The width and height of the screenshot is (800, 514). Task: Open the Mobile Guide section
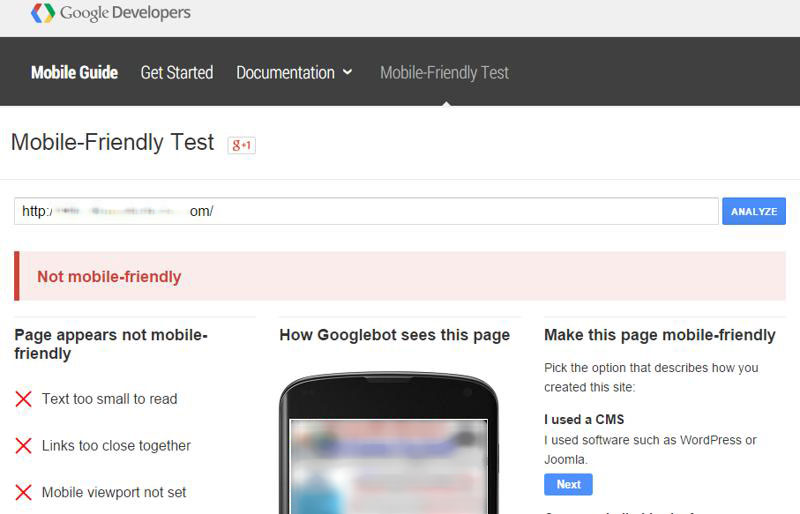[74, 72]
